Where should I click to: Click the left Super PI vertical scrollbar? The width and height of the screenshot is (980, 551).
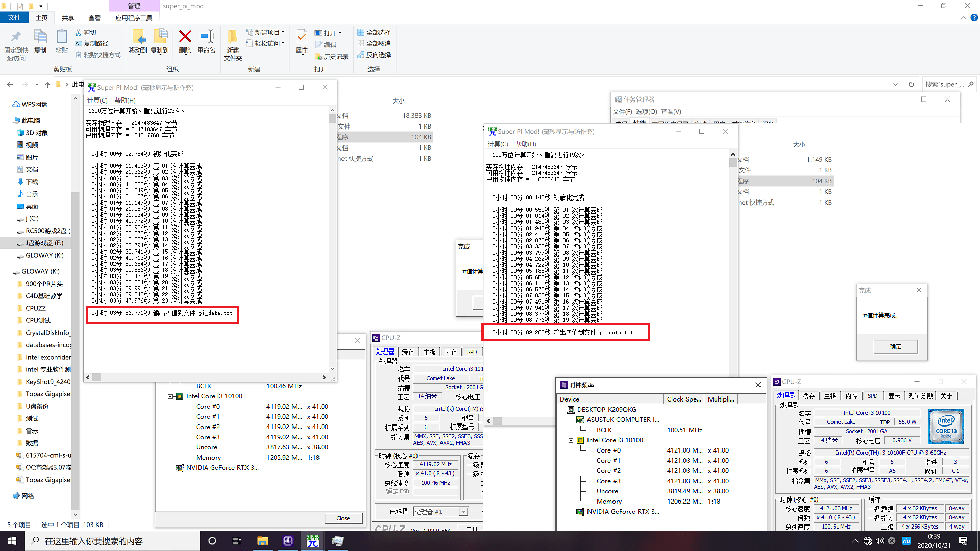(x=332, y=240)
